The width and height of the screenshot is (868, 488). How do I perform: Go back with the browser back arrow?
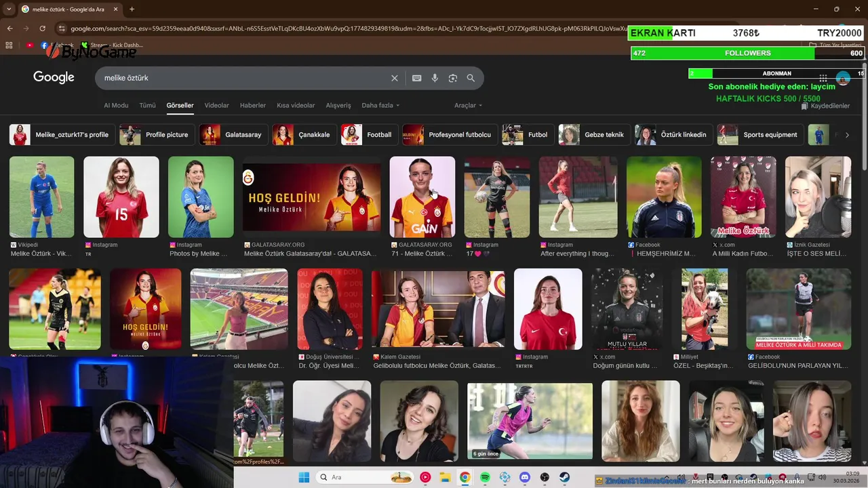coord(9,28)
